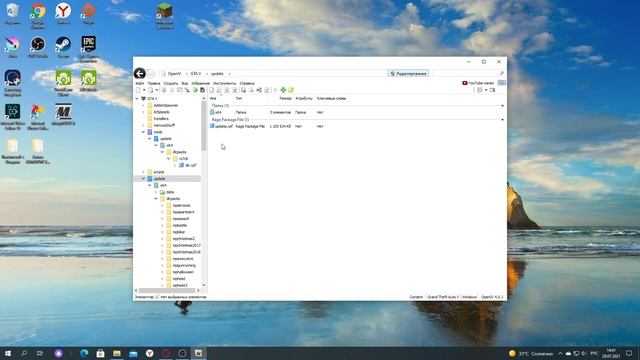Image resolution: width=640 pixels, height=360 pixels.
Task: Open the Файл menu
Action: click(x=140, y=83)
